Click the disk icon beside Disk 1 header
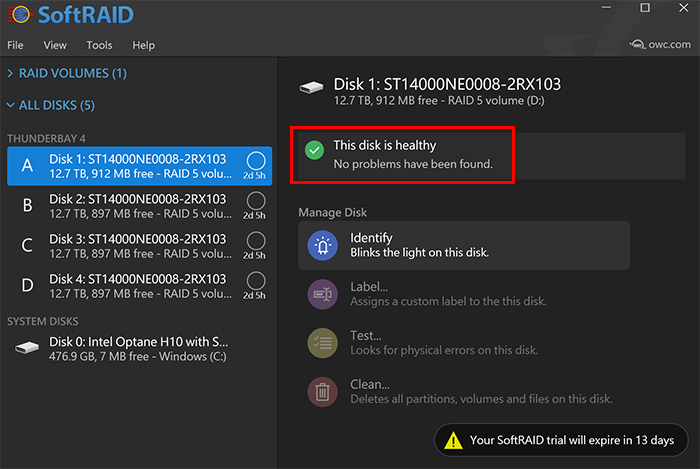Image resolution: width=700 pixels, height=469 pixels. pyautogui.click(x=311, y=87)
